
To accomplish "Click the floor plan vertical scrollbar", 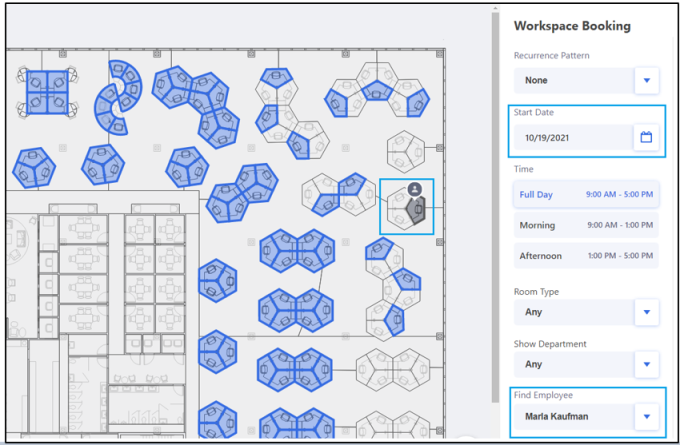I will [x=495, y=207].
